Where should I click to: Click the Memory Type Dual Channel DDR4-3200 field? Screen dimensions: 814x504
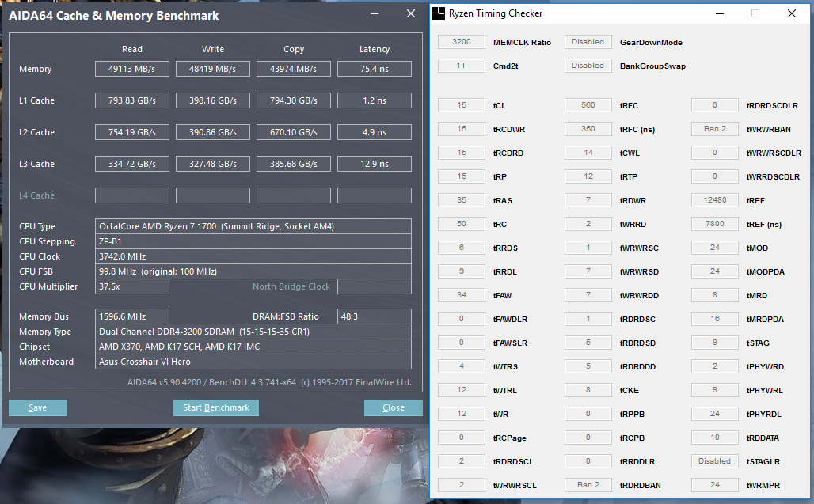tap(253, 332)
